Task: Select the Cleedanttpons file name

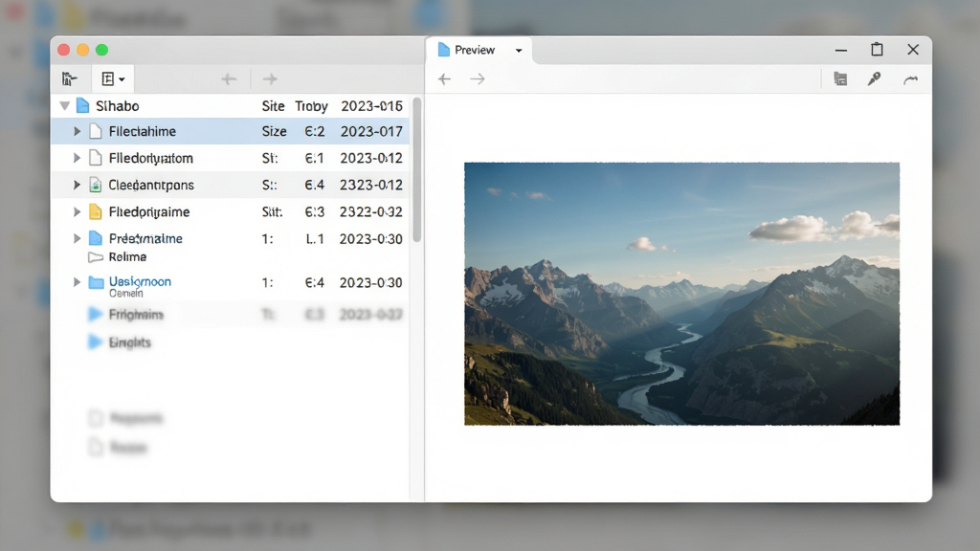Action: click(151, 185)
